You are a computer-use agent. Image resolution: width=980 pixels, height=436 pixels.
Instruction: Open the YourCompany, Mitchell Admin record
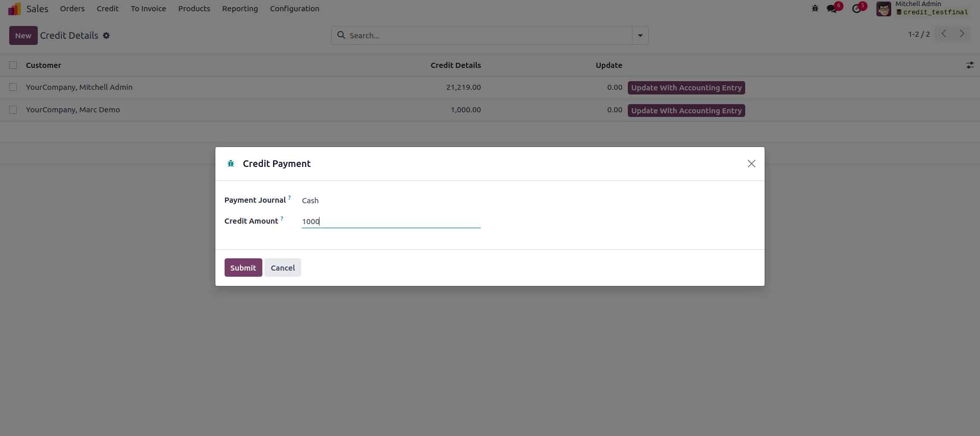coord(79,87)
